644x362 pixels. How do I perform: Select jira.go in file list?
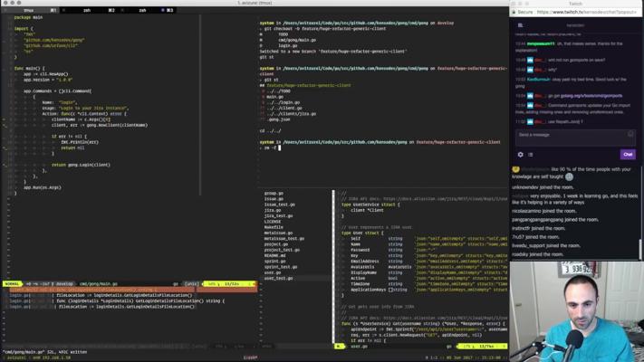(x=272, y=210)
